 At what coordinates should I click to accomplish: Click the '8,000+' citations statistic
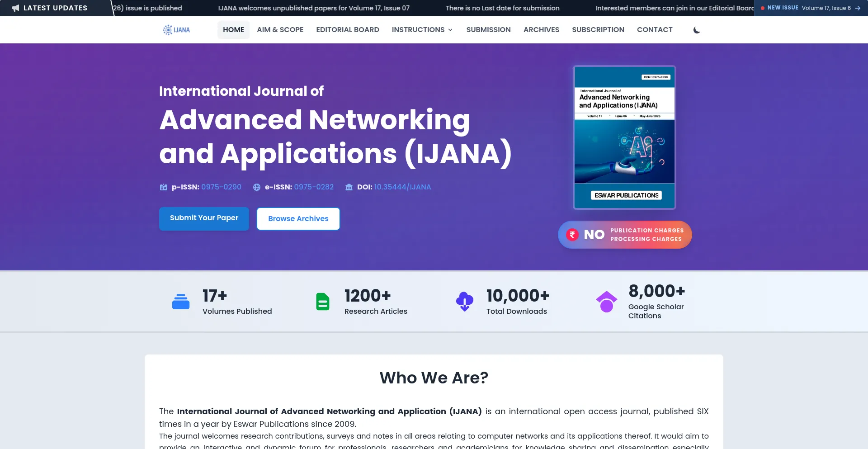pyautogui.click(x=656, y=291)
